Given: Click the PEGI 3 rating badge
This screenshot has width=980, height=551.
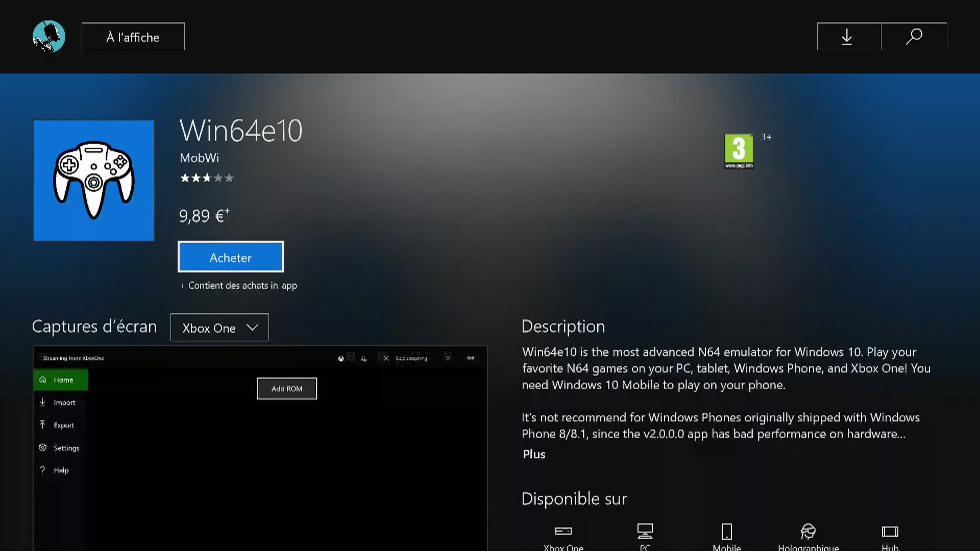Looking at the screenshot, I should click(739, 151).
